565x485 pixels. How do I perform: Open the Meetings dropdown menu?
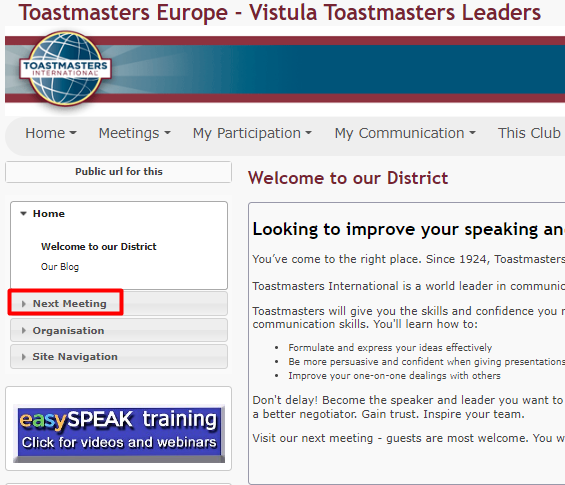[135, 133]
